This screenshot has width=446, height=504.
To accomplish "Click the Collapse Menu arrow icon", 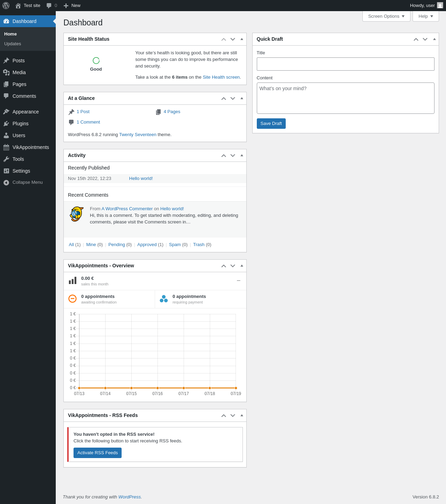I will (6, 182).
